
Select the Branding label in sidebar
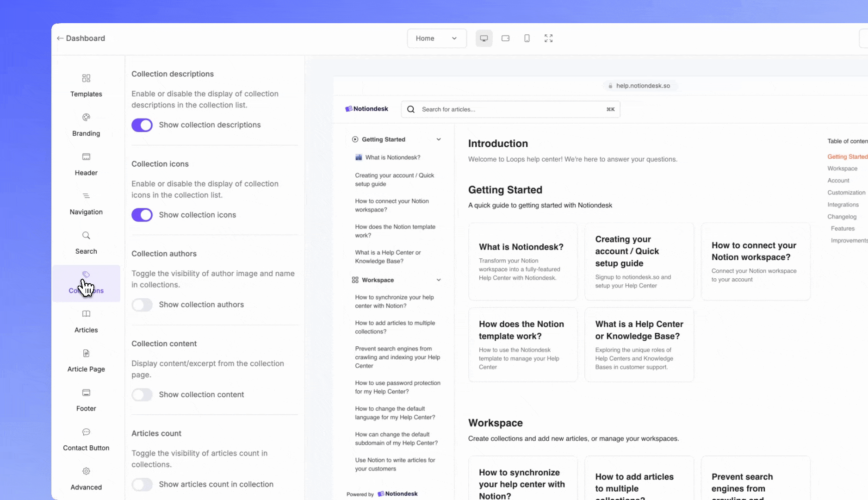coord(86,133)
